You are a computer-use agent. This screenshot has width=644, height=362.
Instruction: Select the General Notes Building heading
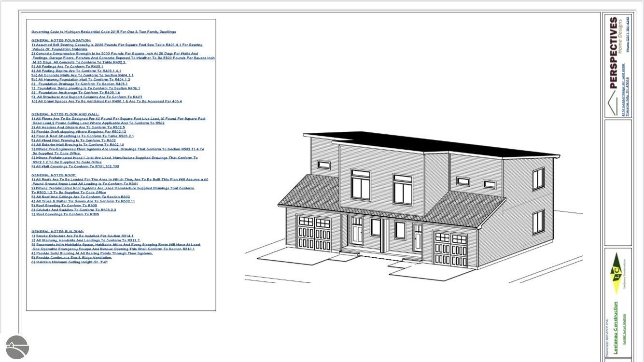point(57,232)
